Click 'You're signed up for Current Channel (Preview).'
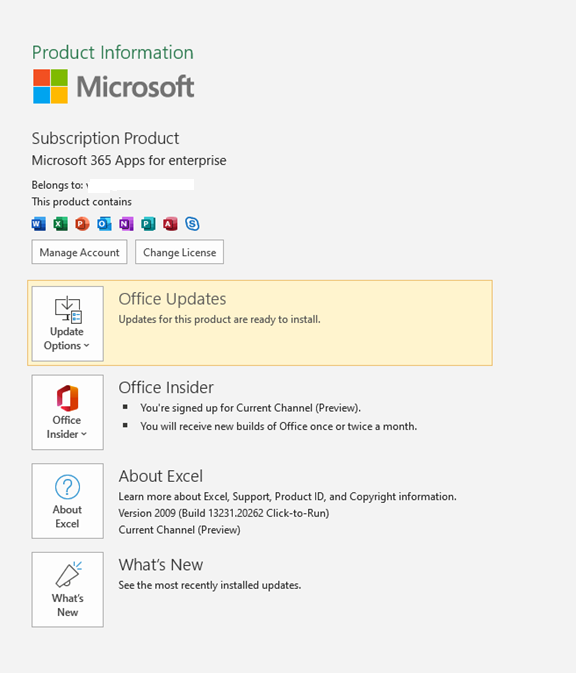The image size is (576, 673). [251, 408]
